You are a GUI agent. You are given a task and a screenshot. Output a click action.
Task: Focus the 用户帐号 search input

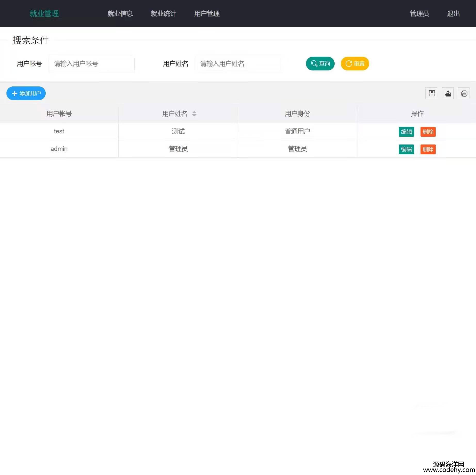(92, 64)
